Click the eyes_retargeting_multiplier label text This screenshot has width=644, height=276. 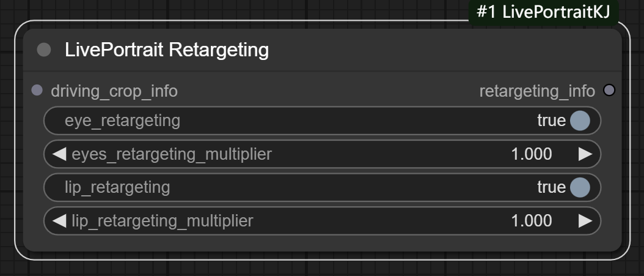(172, 154)
